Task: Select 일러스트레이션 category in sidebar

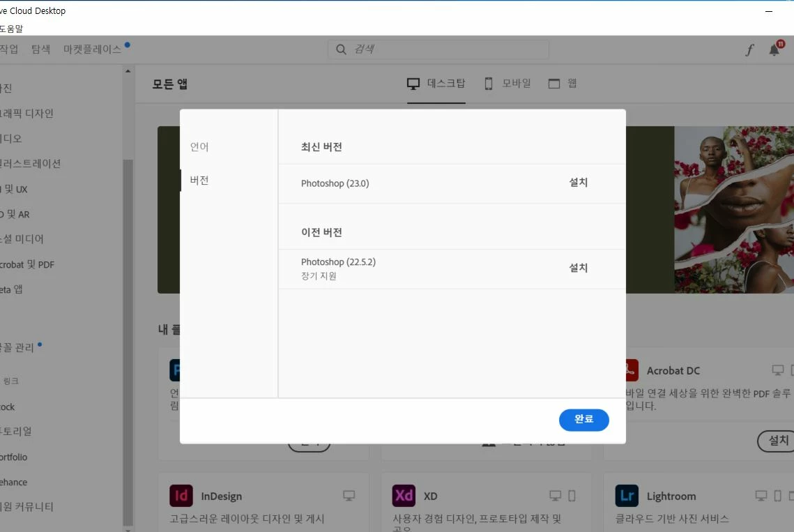Action: click(x=31, y=164)
